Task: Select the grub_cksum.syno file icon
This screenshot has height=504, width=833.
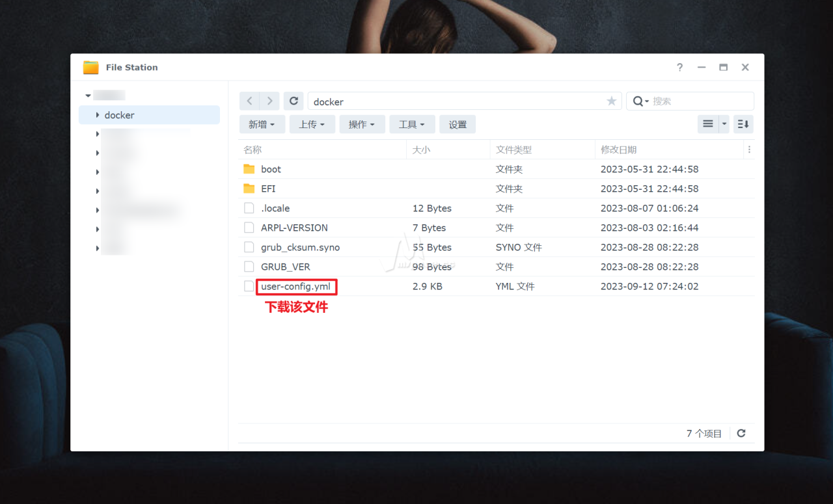Action: (249, 247)
